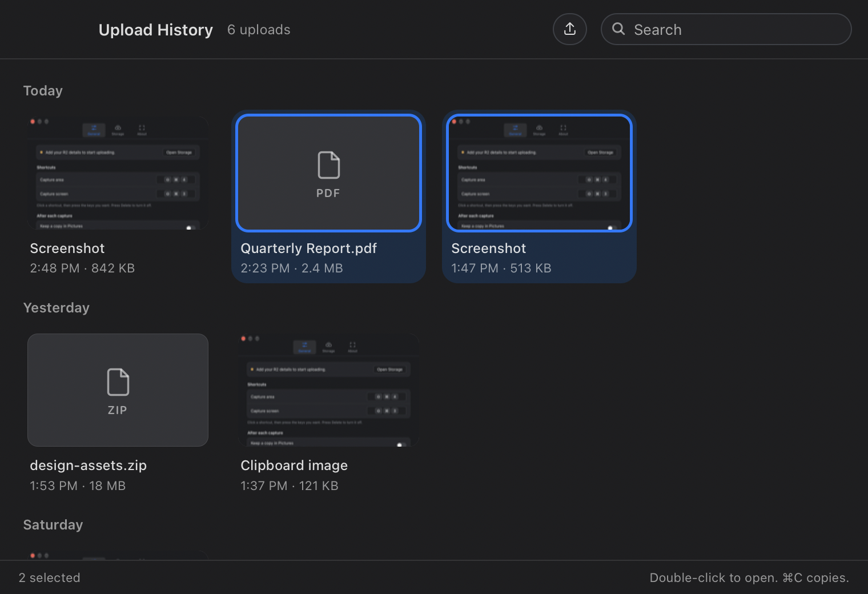Click the Upload History title
This screenshot has width=868, height=594.
point(156,30)
